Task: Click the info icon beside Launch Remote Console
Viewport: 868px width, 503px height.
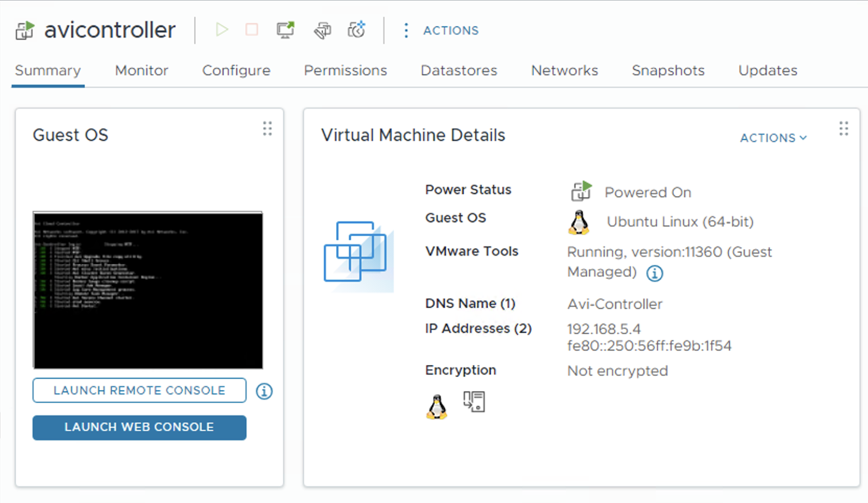Action: tap(264, 391)
